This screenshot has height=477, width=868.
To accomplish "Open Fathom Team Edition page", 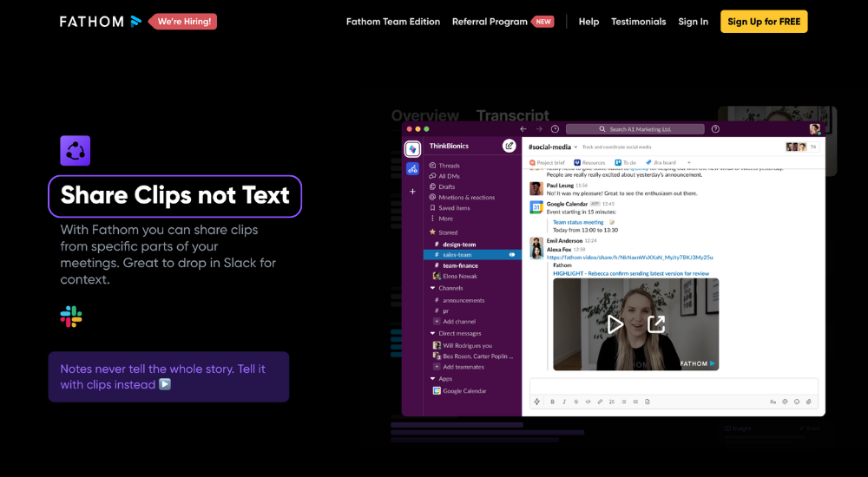I will pyautogui.click(x=393, y=22).
